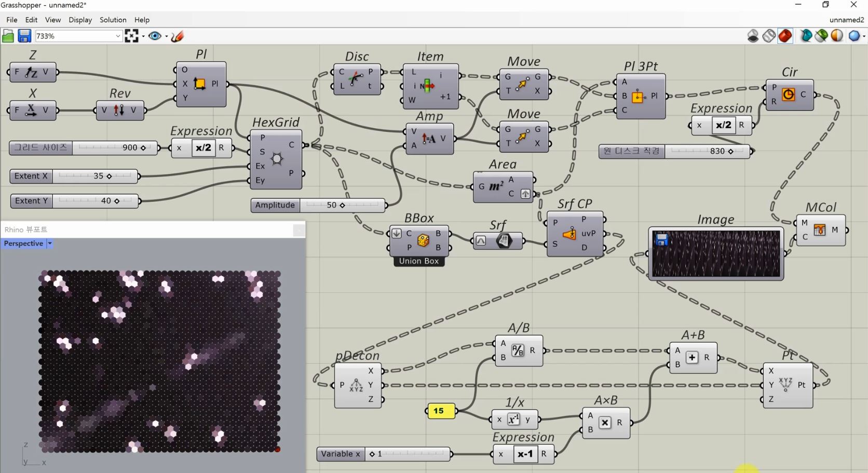Click the A/B division component icon
Screen dimensions: 868x473
[x=518, y=350]
